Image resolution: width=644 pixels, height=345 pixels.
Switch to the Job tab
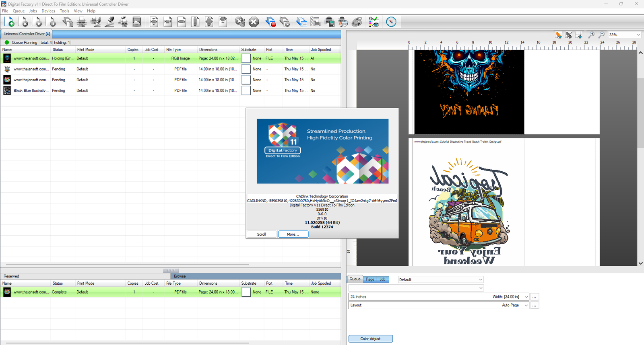tap(382, 279)
